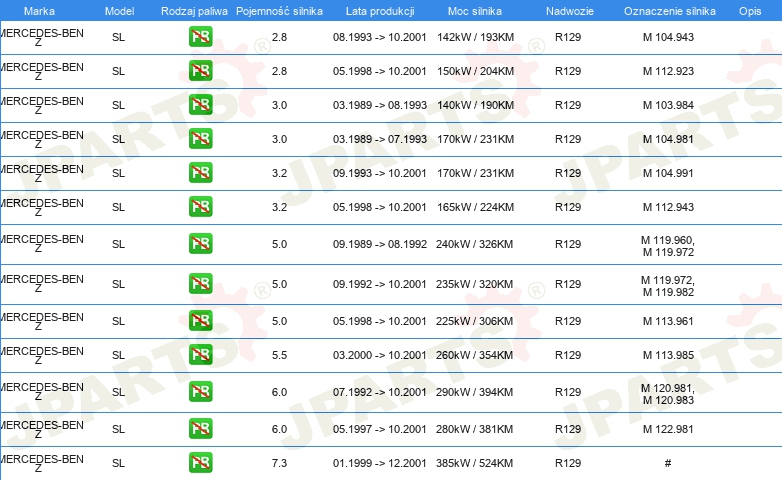
Task: Click the Nadwozie column header
Action: [x=570, y=11]
